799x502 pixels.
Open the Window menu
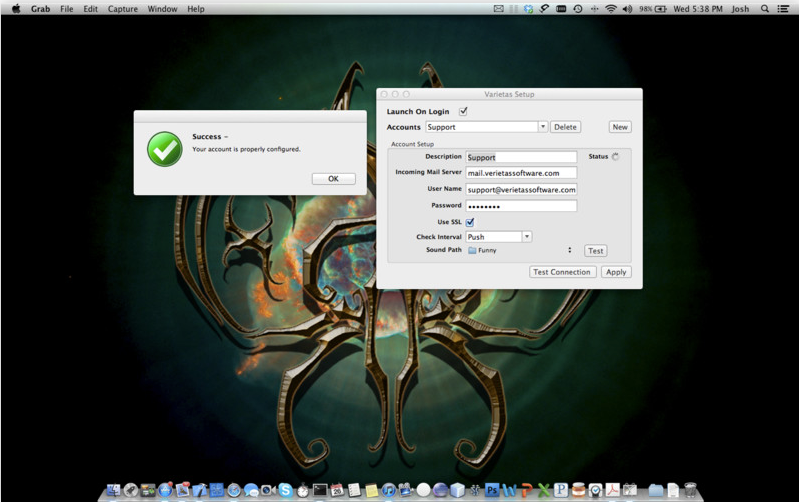point(163,9)
